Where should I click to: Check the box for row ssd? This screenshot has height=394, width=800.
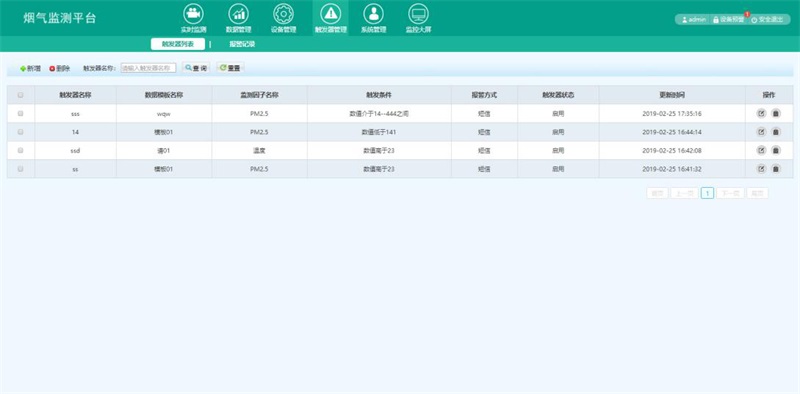[20, 151]
